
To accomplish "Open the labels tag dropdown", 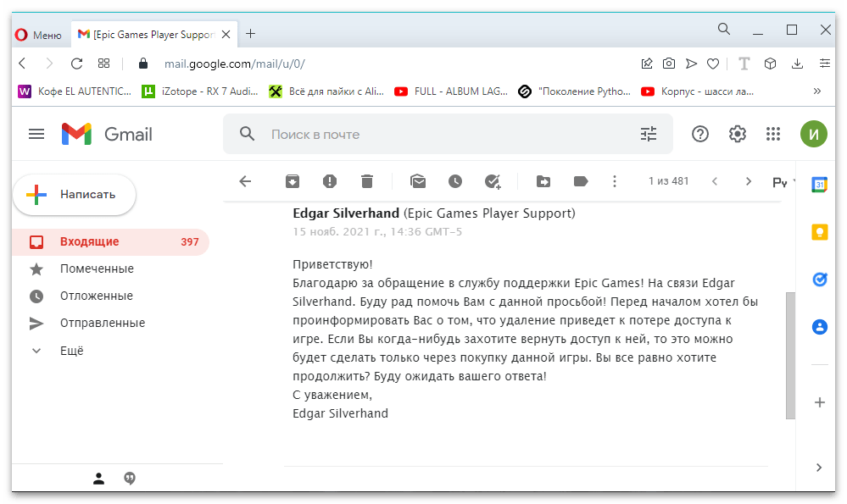I will click(x=581, y=181).
